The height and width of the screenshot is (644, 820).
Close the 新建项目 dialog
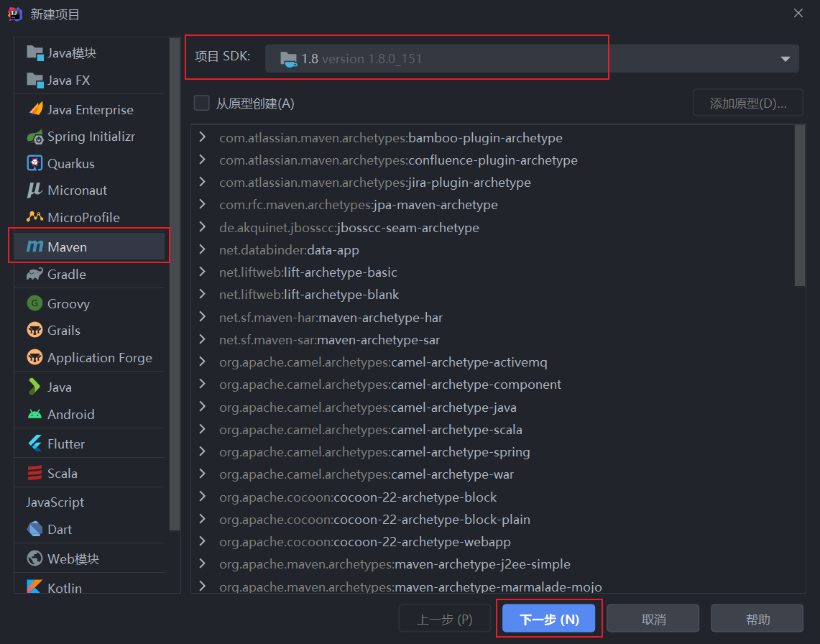tap(798, 13)
